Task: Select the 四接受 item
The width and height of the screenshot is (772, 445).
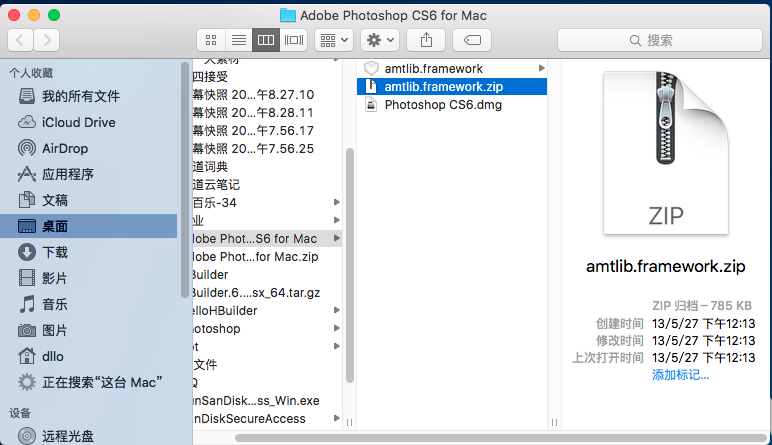Action: tap(267, 77)
